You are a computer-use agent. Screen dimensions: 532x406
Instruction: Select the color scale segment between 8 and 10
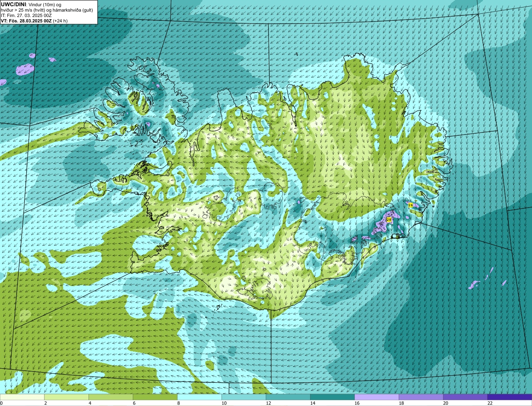click(x=199, y=397)
